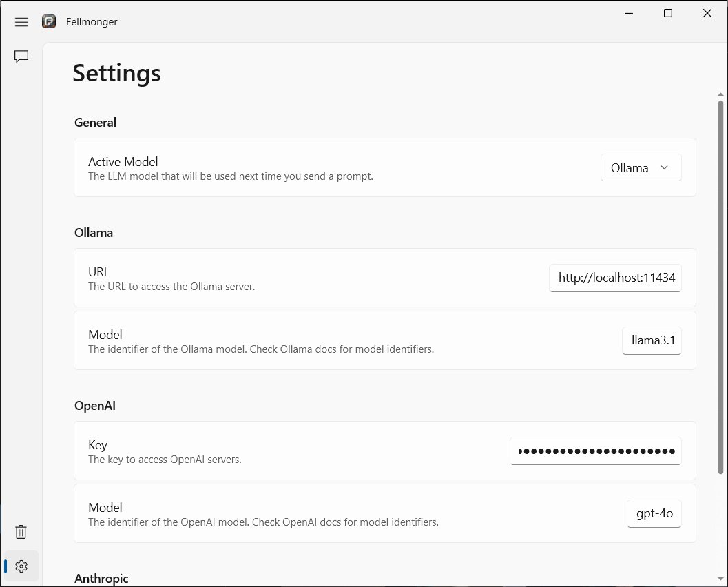Click the Ollama section heading
The width and height of the screenshot is (728, 587).
pyautogui.click(x=93, y=233)
